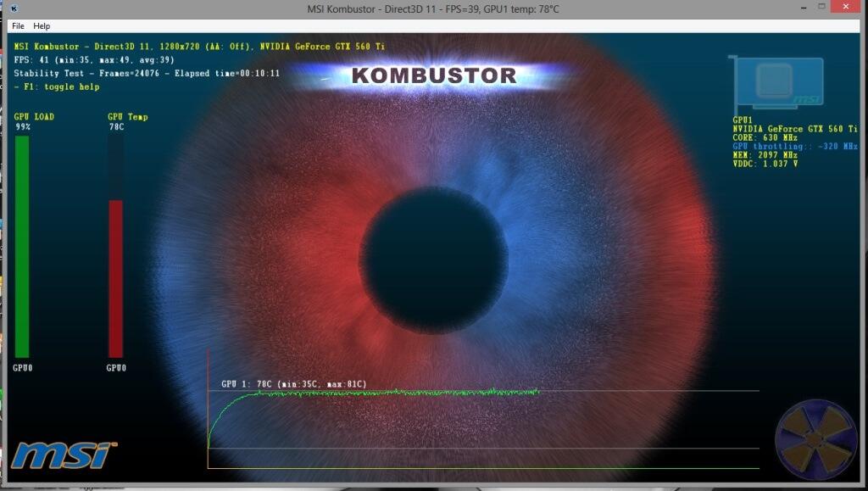Minimize the MSI Kombustor window
This screenshot has height=491, width=868.
804,8
